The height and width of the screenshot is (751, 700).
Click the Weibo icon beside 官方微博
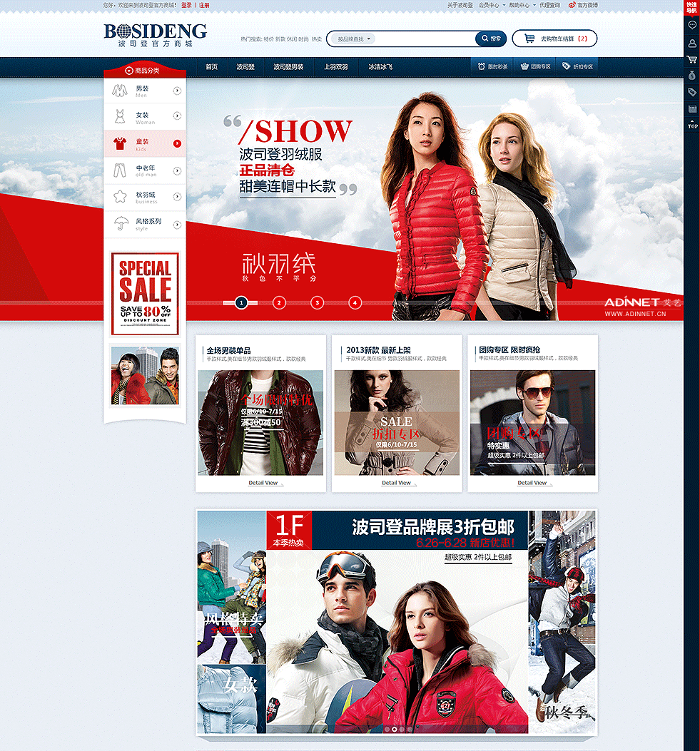tap(572, 5)
